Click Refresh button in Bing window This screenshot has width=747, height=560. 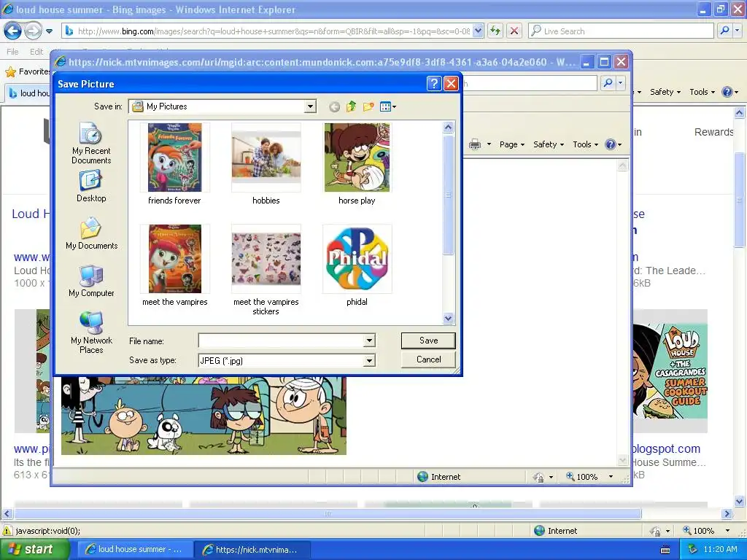495,31
